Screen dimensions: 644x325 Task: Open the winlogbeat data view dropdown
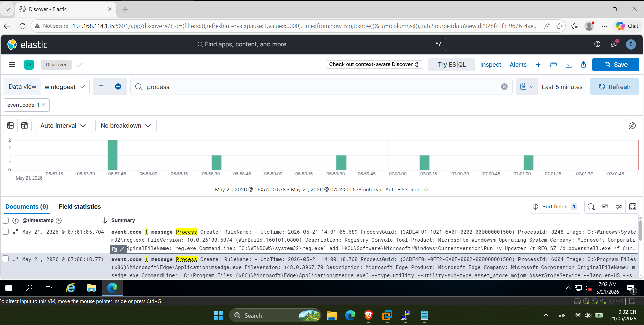[65, 87]
